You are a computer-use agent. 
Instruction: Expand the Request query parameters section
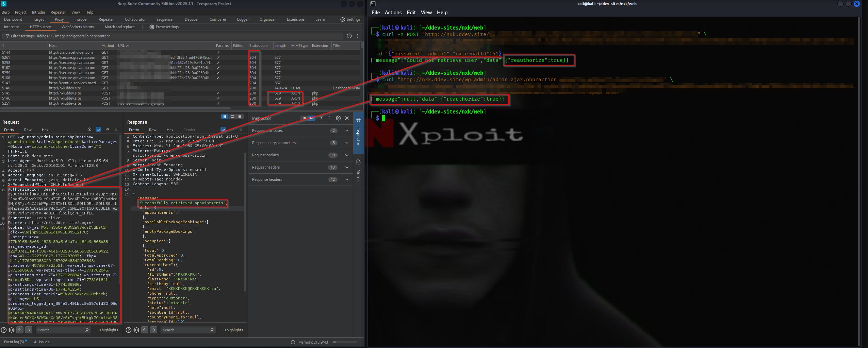tap(346, 143)
